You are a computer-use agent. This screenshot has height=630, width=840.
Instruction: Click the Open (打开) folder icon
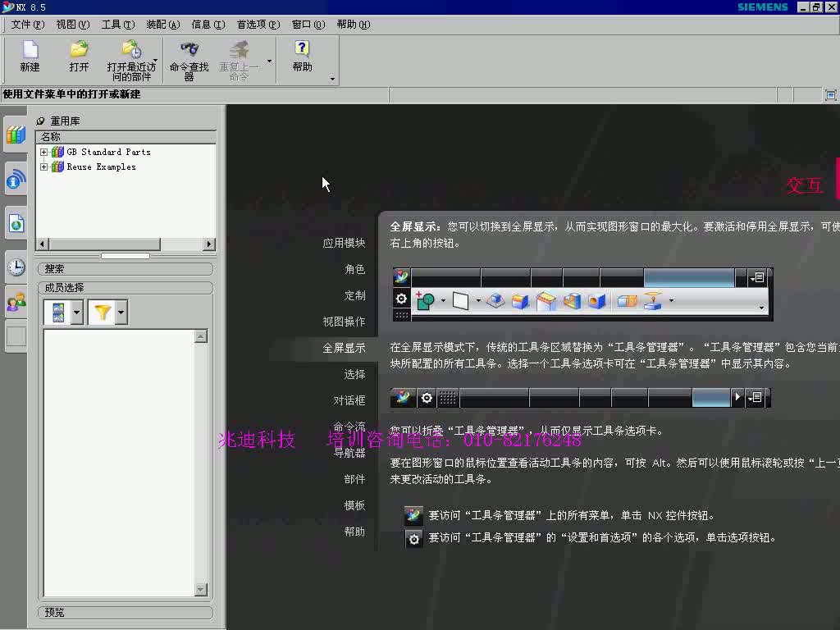(x=79, y=57)
